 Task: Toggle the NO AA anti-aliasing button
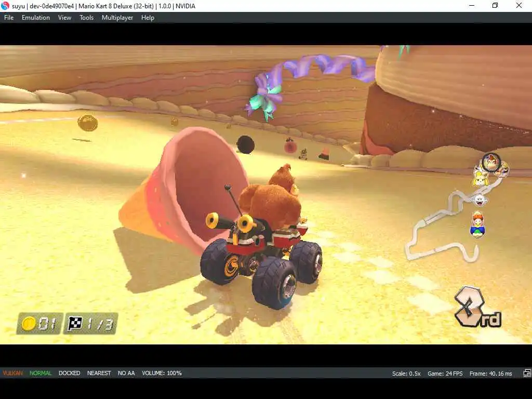tap(126, 373)
